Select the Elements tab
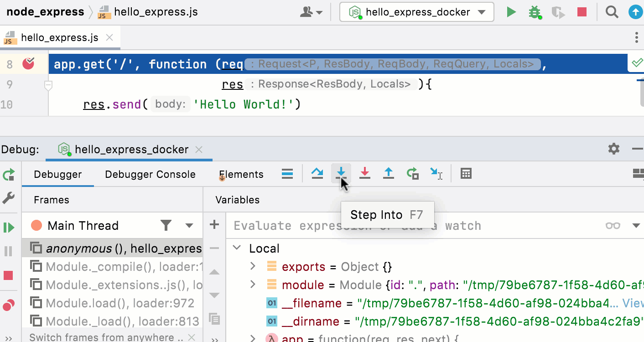This screenshot has width=644, height=342. [241, 174]
